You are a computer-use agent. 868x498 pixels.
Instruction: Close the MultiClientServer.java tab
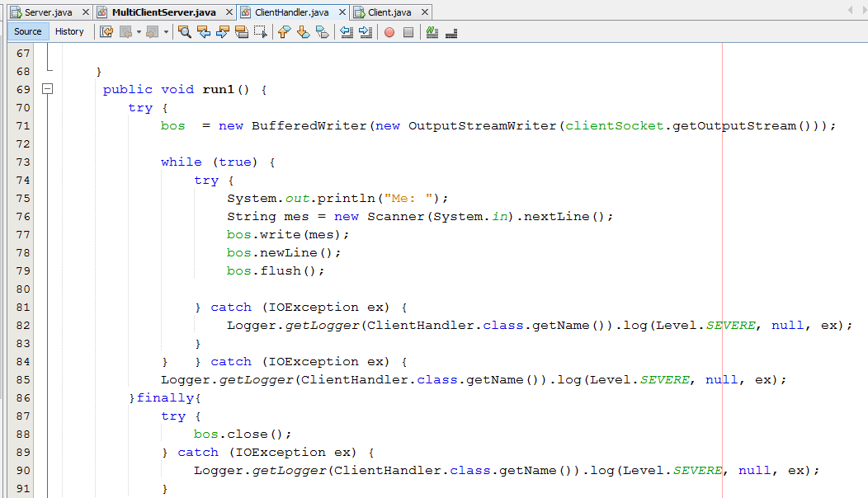coord(228,12)
